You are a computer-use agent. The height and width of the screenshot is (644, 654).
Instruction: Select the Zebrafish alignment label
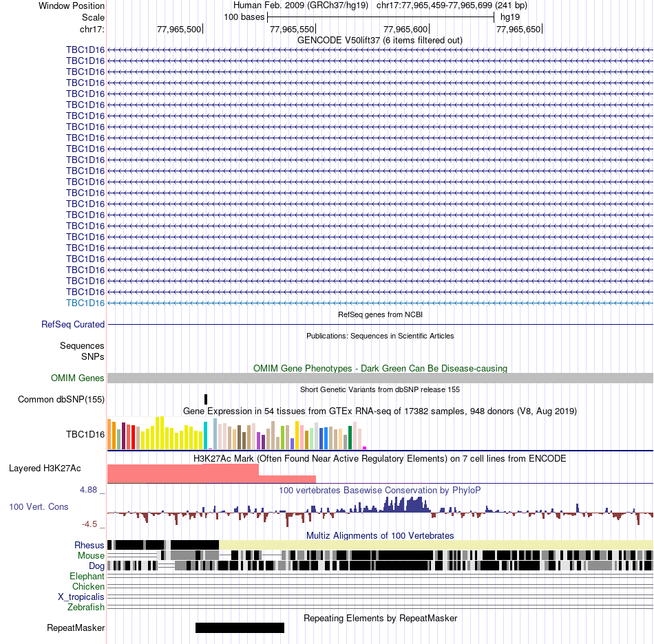[x=86, y=607]
